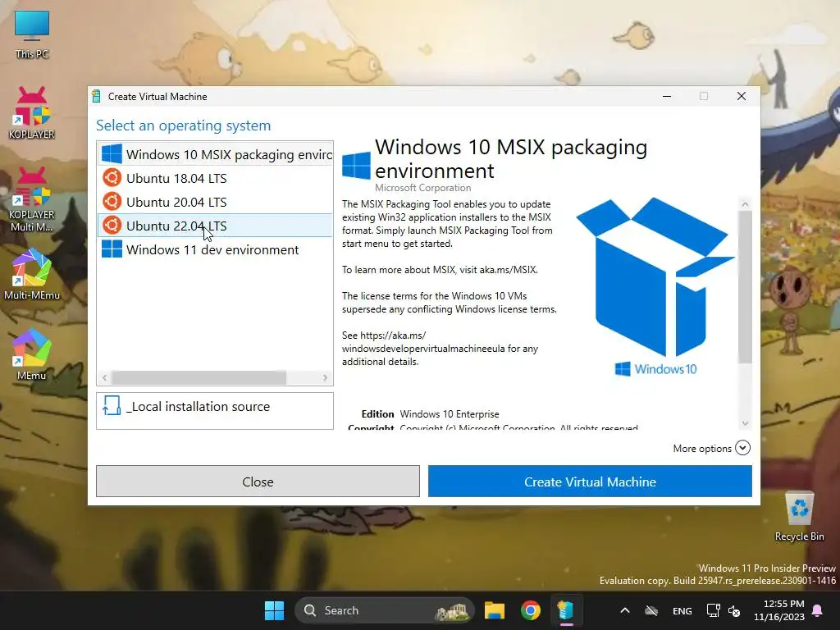Click the OS list scroll right arrow
The width and height of the screenshot is (840, 630).
325,377
